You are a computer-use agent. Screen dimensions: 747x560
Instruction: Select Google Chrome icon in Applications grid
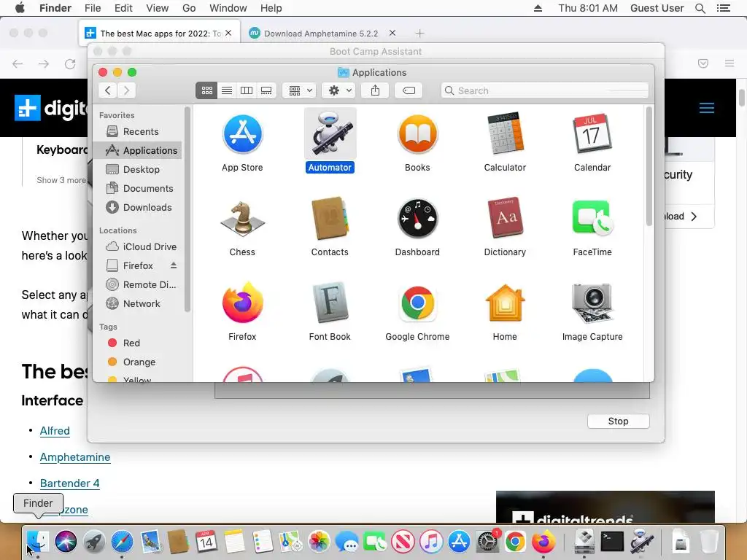pyautogui.click(x=417, y=303)
